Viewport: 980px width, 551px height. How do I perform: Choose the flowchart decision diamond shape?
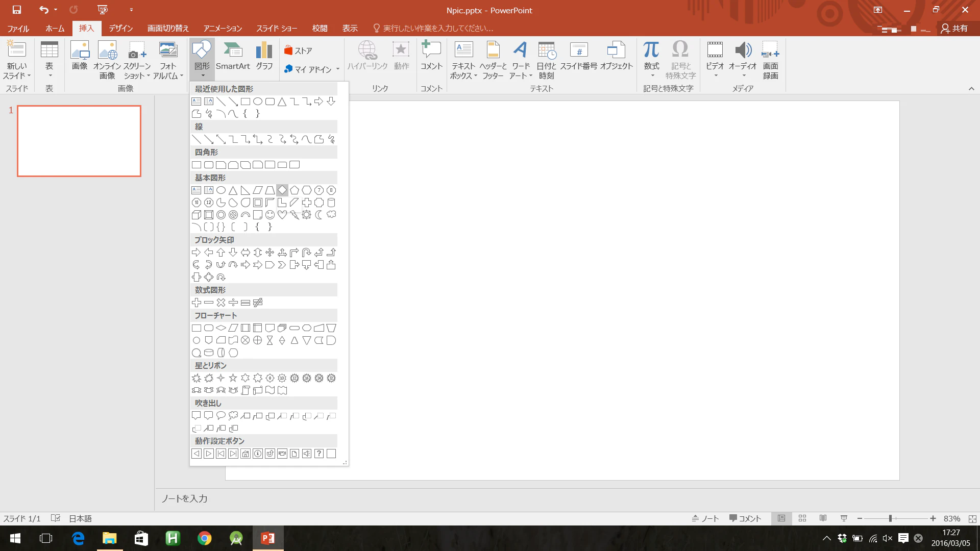click(x=221, y=328)
